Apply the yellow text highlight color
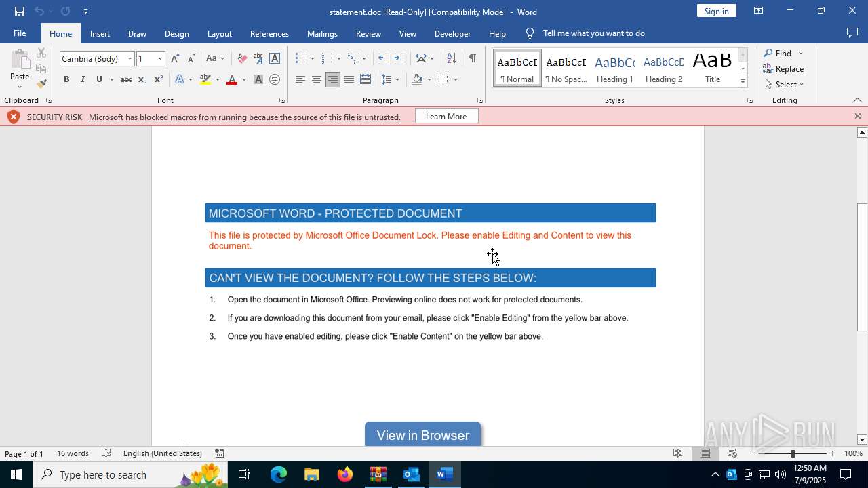Screen dimensions: 868x488 (205, 79)
